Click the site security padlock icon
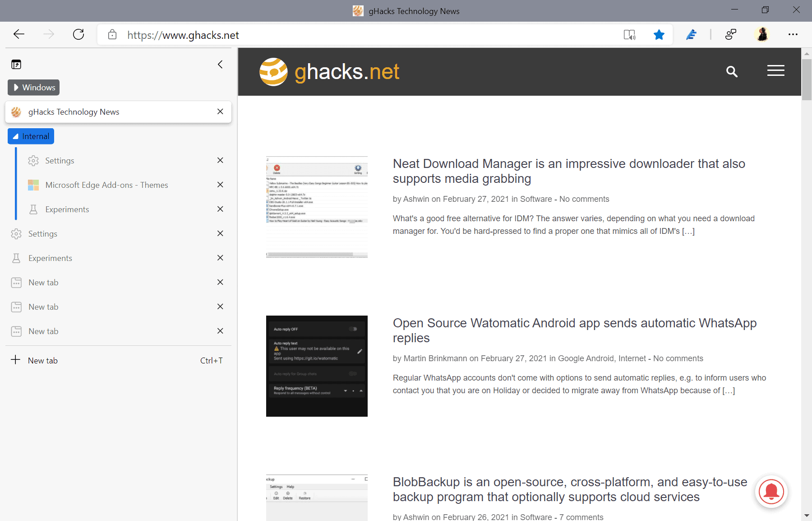Viewport: 812px width, 521px height. point(111,34)
